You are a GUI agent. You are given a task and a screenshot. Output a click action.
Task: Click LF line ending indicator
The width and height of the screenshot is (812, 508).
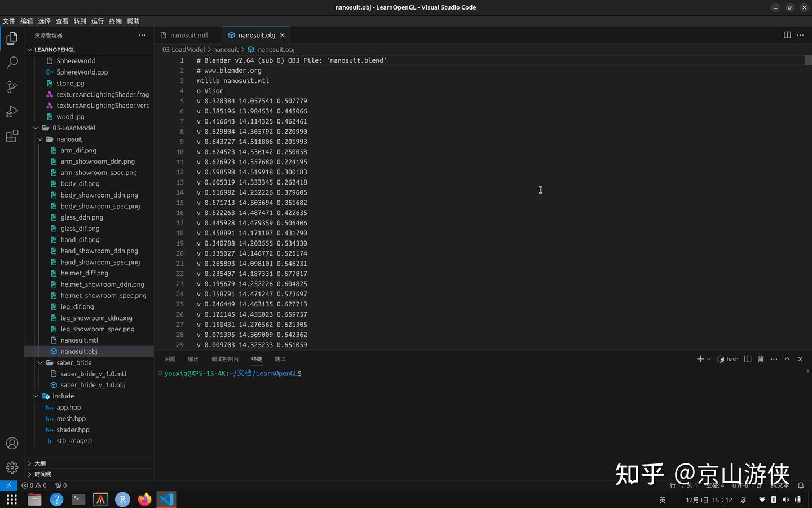[x=760, y=485]
